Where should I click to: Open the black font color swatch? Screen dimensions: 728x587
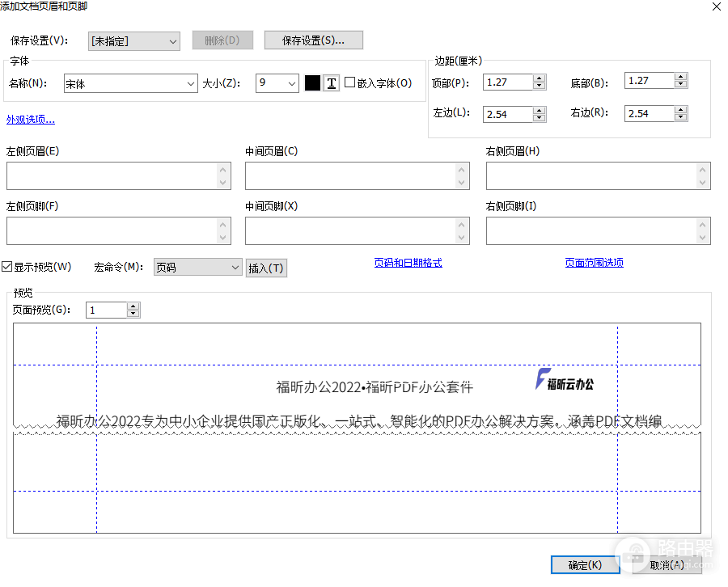(312, 83)
